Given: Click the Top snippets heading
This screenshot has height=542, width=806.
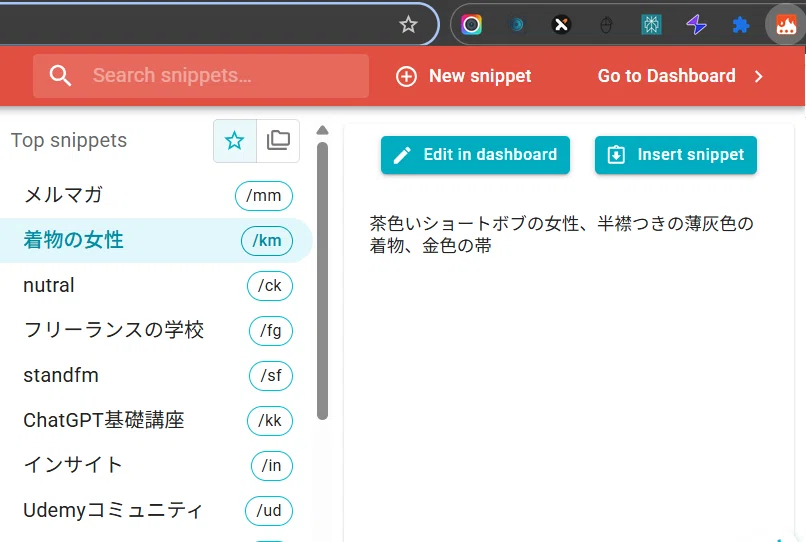Looking at the screenshot, I should point(69,140).
